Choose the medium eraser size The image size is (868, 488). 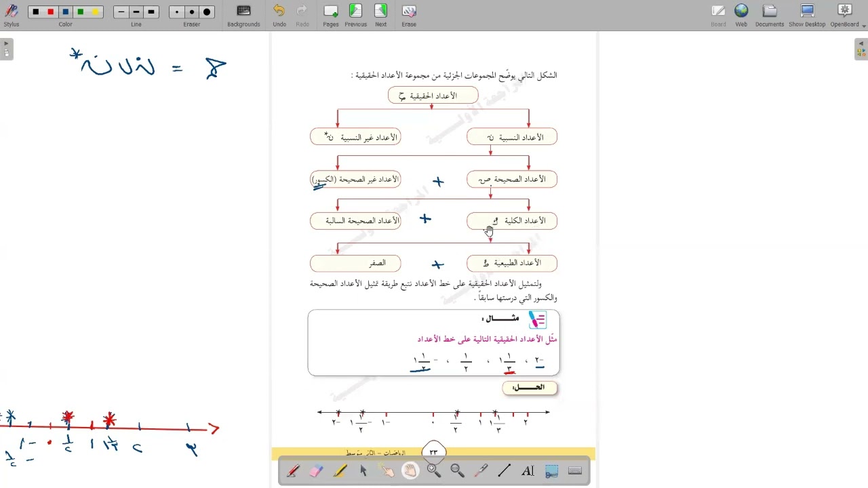pos(192,12)
